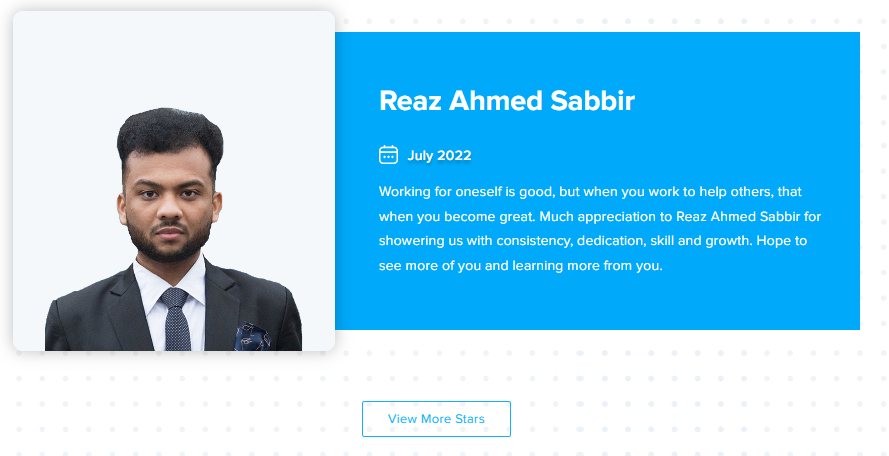Click 'when you become great' in the text
Image resolution: width=889 pixels, height=456 pixels.
(456, 217)
